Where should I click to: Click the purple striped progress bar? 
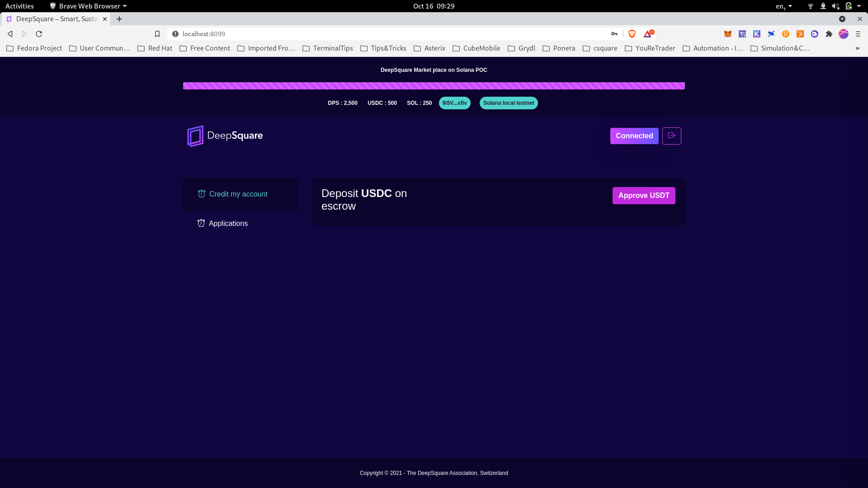[x=434, y=86]
